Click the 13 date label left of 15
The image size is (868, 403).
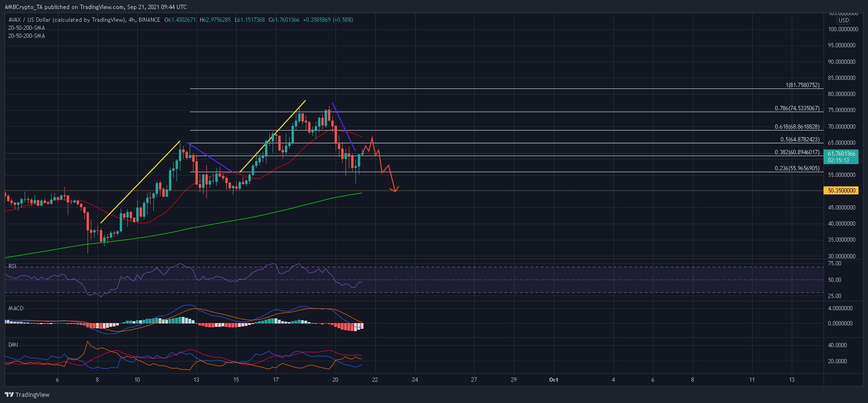[x=196, y=380]
